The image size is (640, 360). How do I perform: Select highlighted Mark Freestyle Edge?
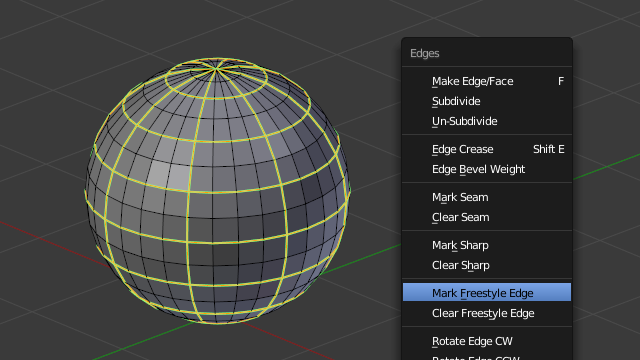(487, 293)
